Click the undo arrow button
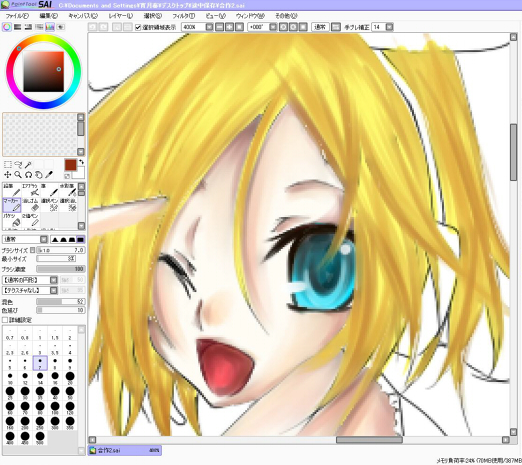The height and width of the screenshot is (465, 522). click(93, 27)
